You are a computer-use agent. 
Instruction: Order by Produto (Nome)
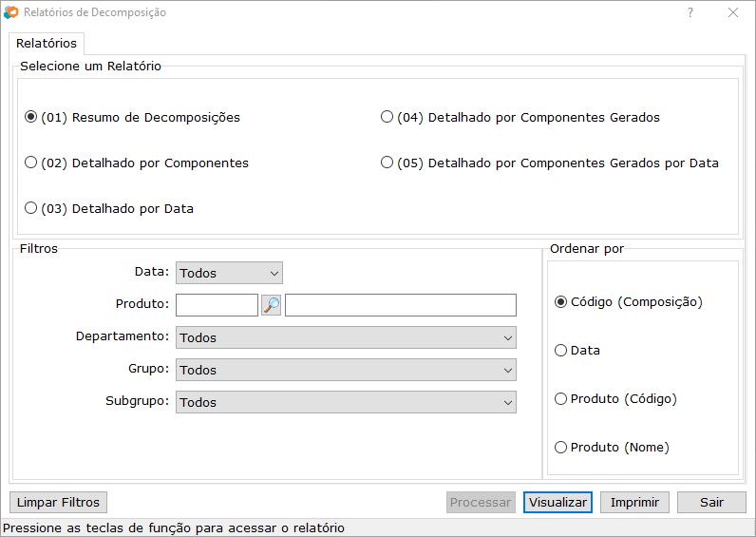(560, 448)
